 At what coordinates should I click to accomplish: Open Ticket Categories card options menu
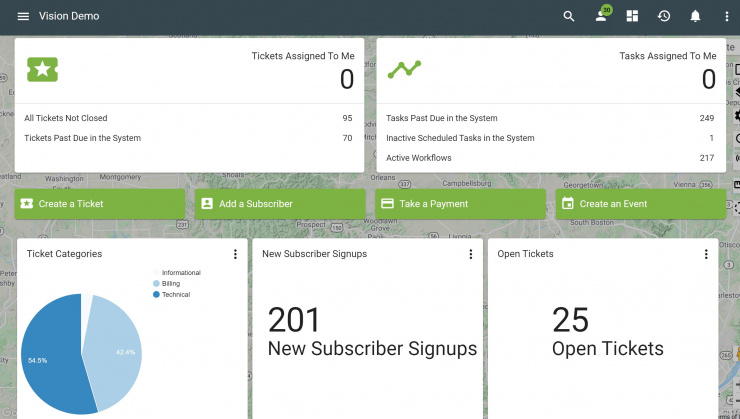pyautogui.click(x=235, y=254)
